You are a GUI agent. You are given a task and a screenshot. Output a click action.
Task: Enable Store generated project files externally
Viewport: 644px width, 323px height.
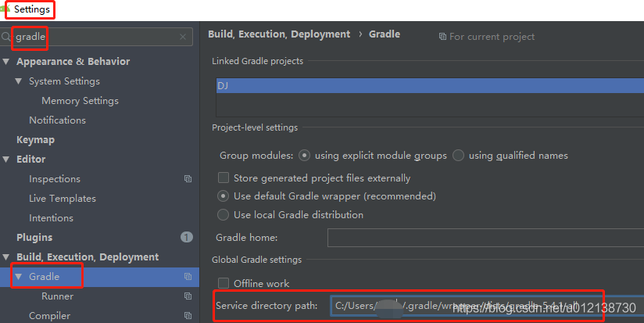224,178
